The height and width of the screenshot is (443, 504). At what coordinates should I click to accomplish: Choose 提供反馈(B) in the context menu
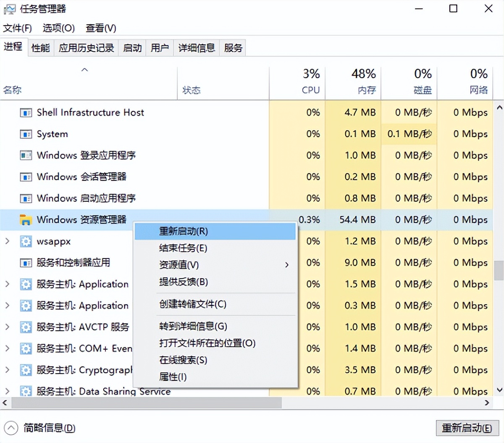[215, 282]
